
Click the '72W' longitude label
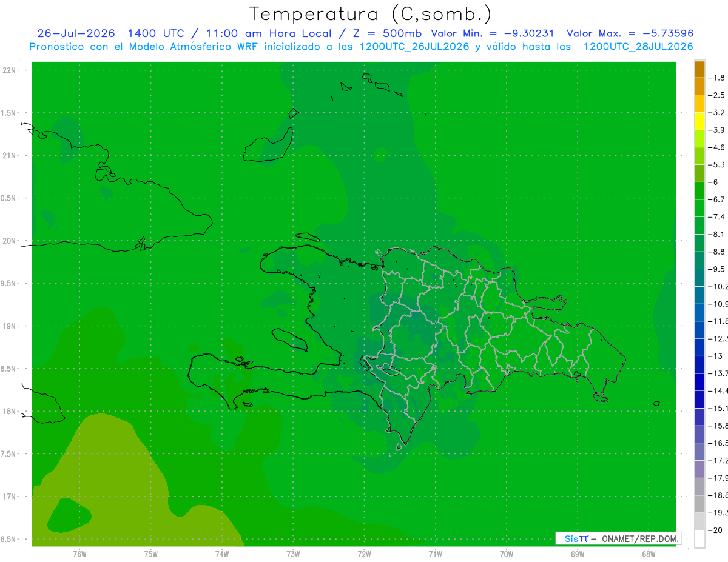click(x=364, y=554)
